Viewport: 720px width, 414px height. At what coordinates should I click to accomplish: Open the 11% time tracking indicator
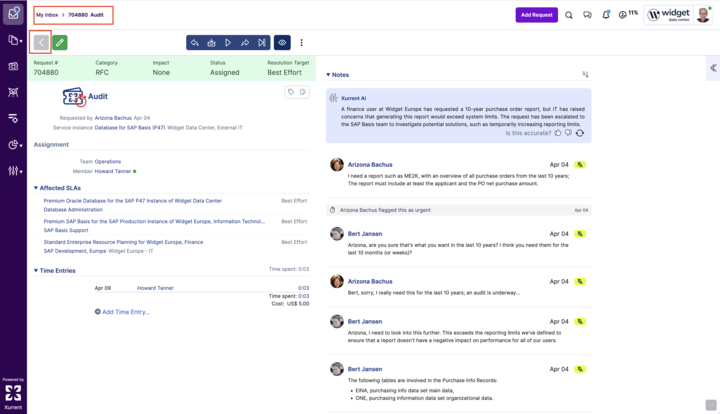pyautogui.click(x=628, y=15)
